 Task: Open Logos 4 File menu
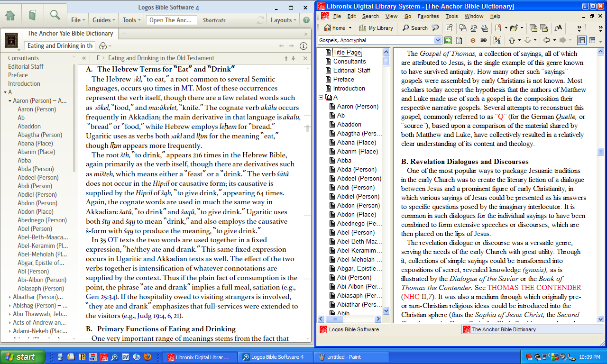pyautogui.click(x=78, y=20)
